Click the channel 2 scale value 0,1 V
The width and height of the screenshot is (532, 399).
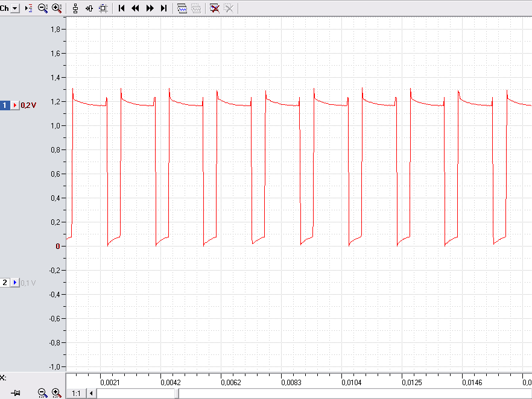point(28,283)
